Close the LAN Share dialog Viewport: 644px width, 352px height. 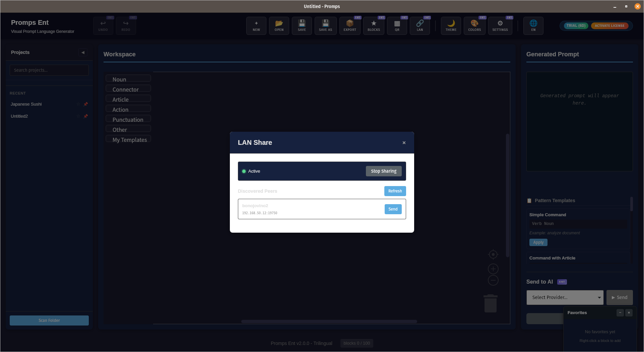coord(404,143)
